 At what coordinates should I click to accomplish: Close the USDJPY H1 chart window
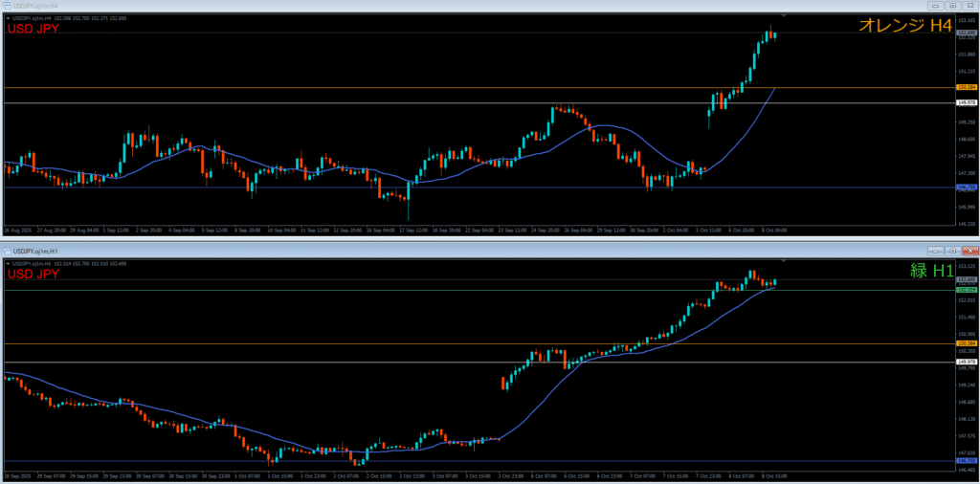[x=969, y=249]
